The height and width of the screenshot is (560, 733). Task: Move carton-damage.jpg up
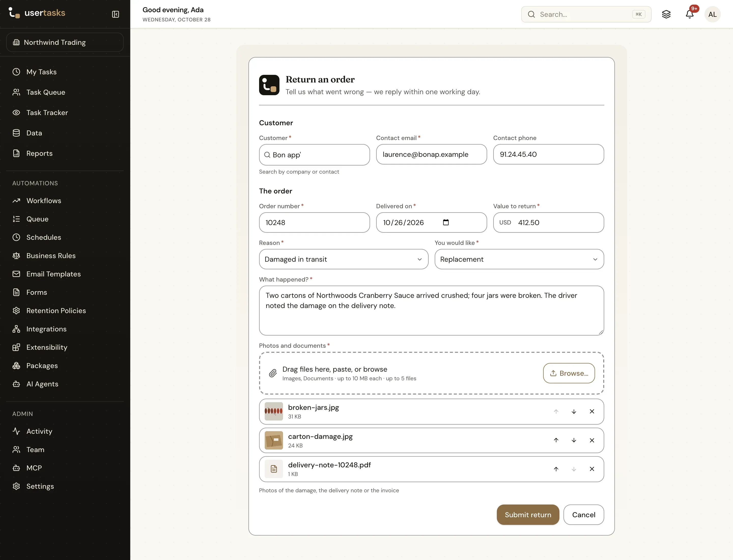click(x=556, y=440)
